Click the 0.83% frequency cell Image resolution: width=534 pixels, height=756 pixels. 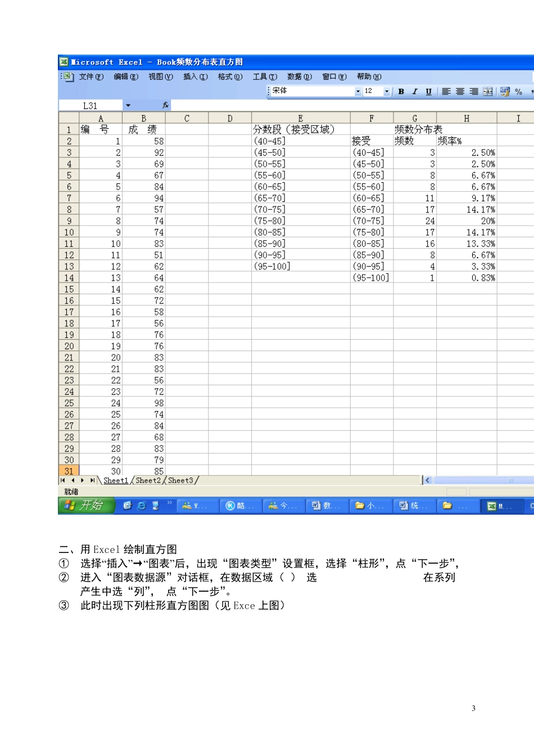tap(467, 278)
